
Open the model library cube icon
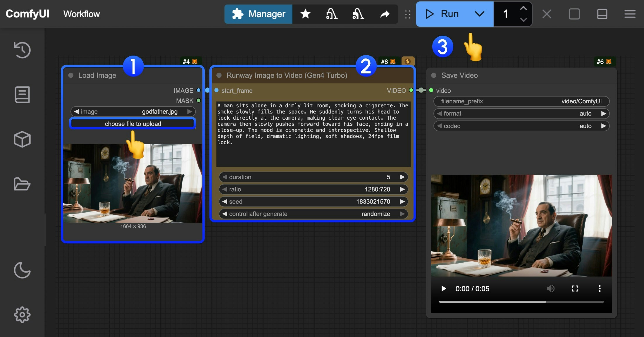coord(22,139)
